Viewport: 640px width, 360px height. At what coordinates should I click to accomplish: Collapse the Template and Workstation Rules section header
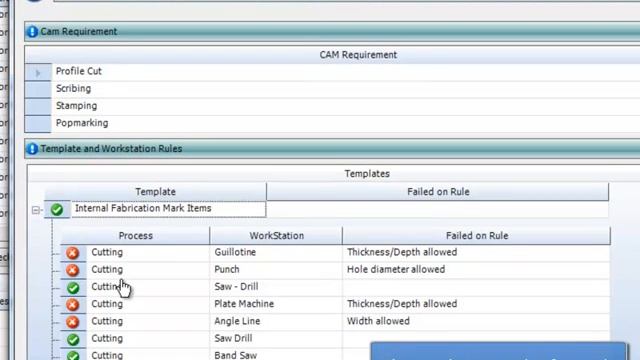(332, 149)
